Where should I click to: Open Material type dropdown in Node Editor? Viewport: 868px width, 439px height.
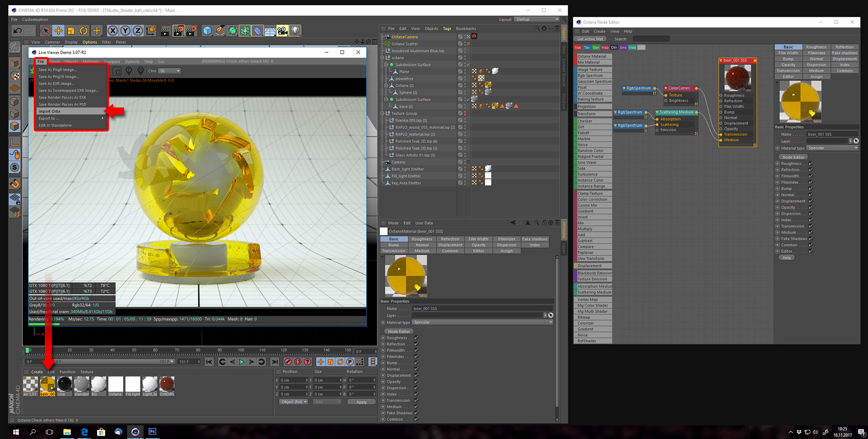(x=832, y=148)
